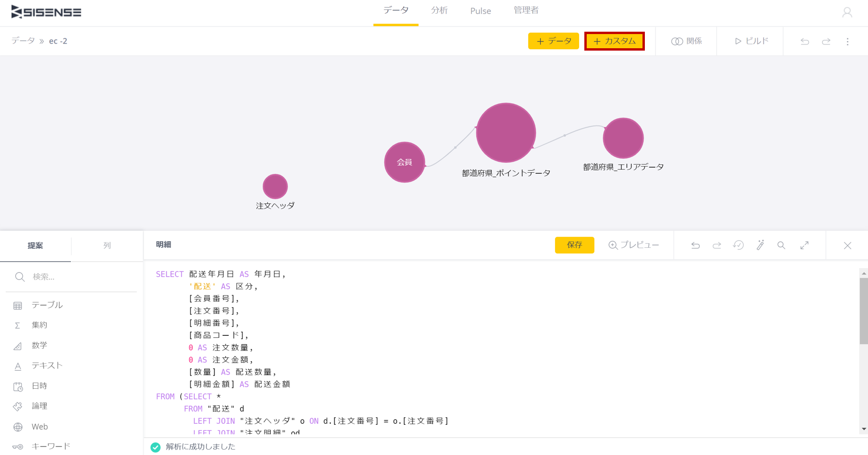868x455 pixels.
Task: Expand the Web function category
Action: (x=39, y=427)
